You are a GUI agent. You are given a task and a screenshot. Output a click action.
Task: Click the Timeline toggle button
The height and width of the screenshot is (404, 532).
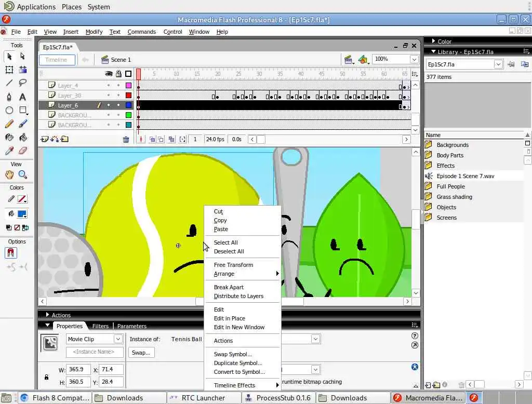57,60
